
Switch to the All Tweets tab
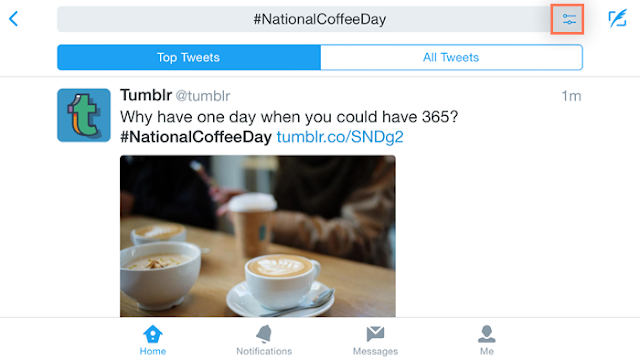[451, 58]
